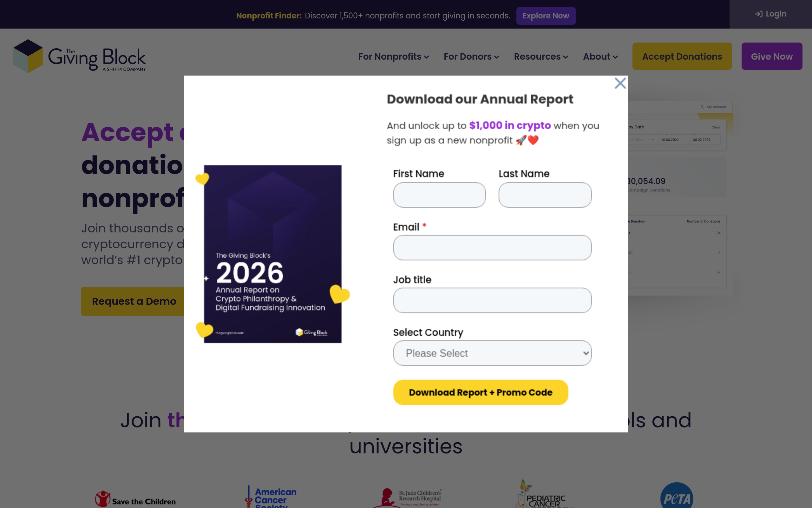The image size is (812, 508).
Task: Click the 2026 Annual Report cover
Action: point(273,254)
